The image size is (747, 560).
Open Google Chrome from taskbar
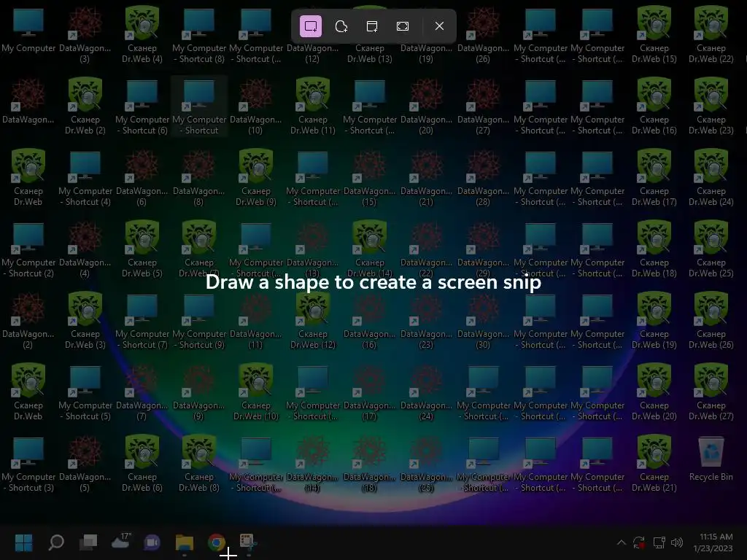point(216,542)
